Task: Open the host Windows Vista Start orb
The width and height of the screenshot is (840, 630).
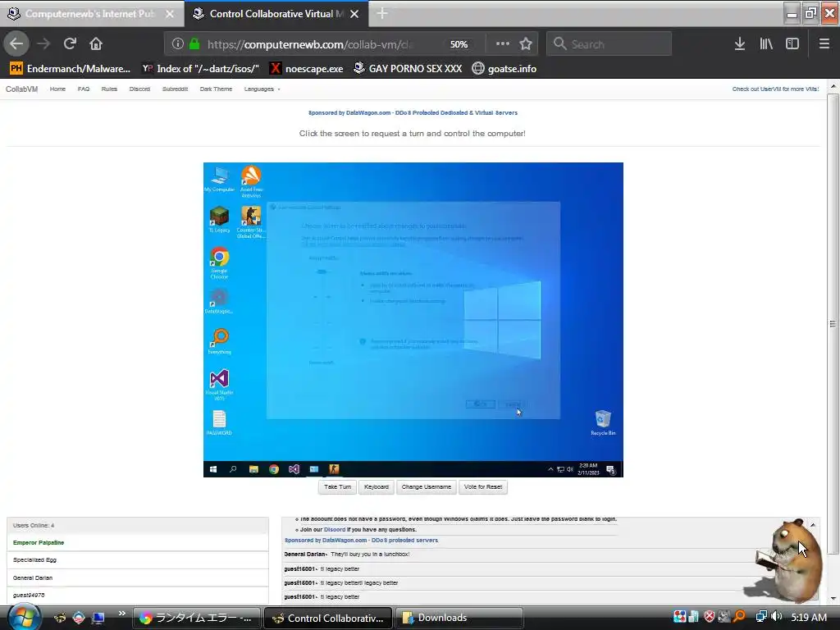Action: [24, 617]
